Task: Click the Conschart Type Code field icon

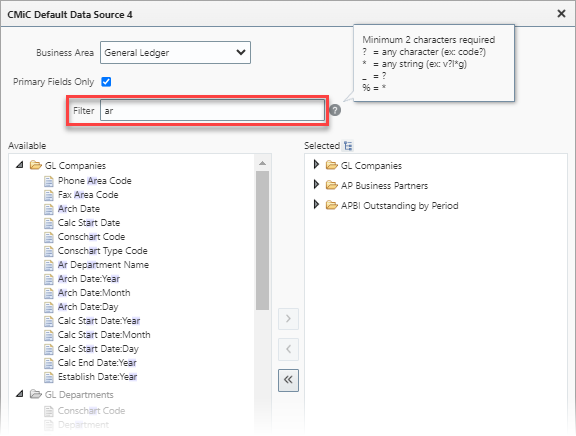Action: point(48,251)
